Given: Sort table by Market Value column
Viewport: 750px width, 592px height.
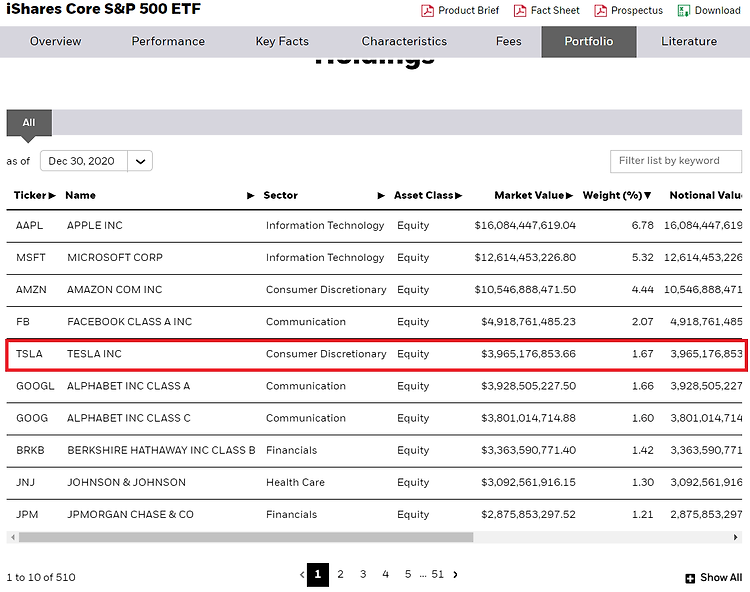Looking at the screenshot, I should coord(533,195).
